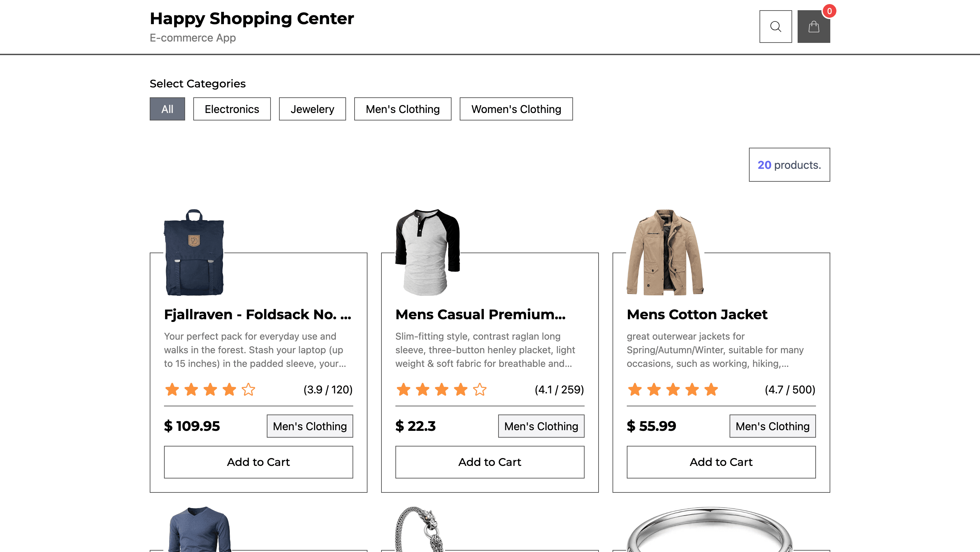This screenshot has width=980, height=552.
Task: Filter products by Jewelery
Action: coord(312,109)
